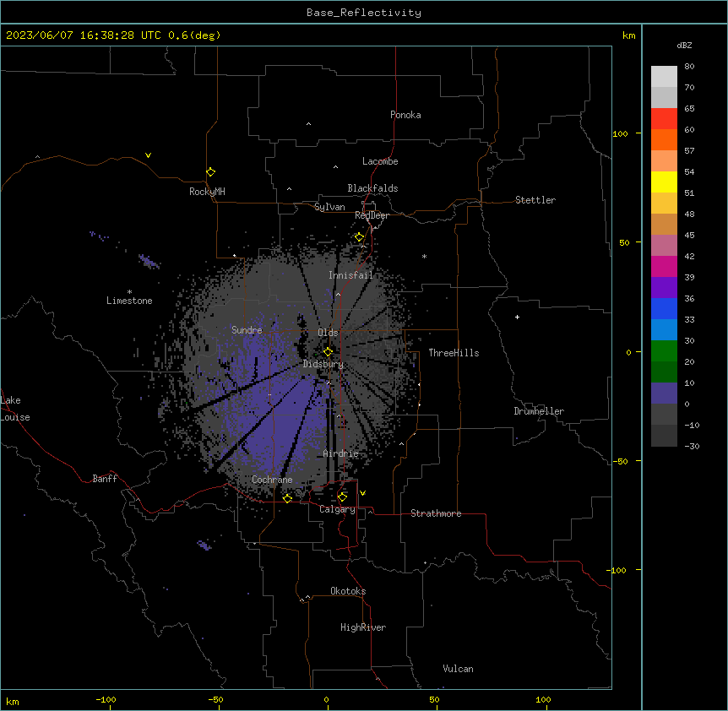Click the Airdrie city label
Screen dimensions: 728x711
(340, 453)
